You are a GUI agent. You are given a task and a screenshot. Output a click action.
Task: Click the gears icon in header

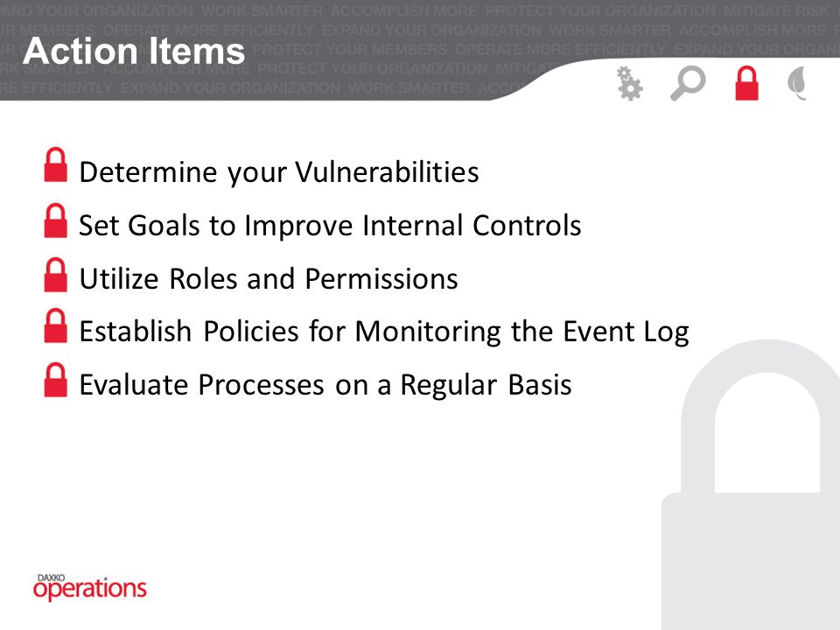(x=629, y=83)
